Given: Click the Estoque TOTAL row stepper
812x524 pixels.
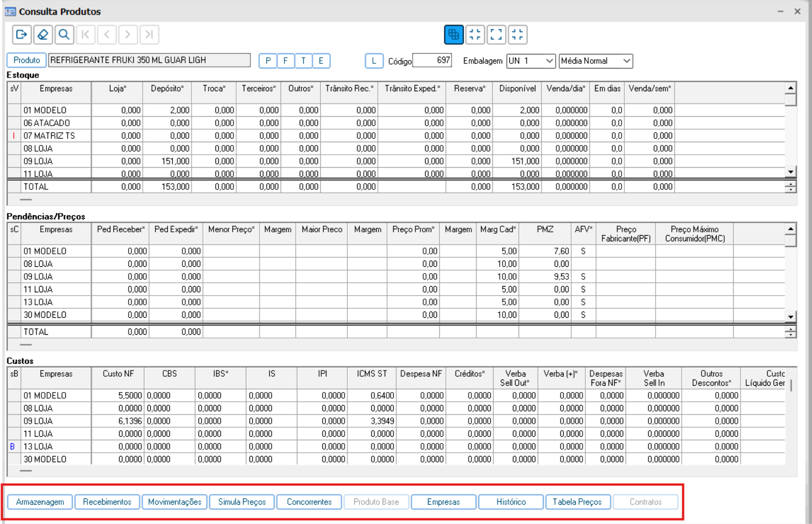Looking at the screenshot, I should 791,187.
